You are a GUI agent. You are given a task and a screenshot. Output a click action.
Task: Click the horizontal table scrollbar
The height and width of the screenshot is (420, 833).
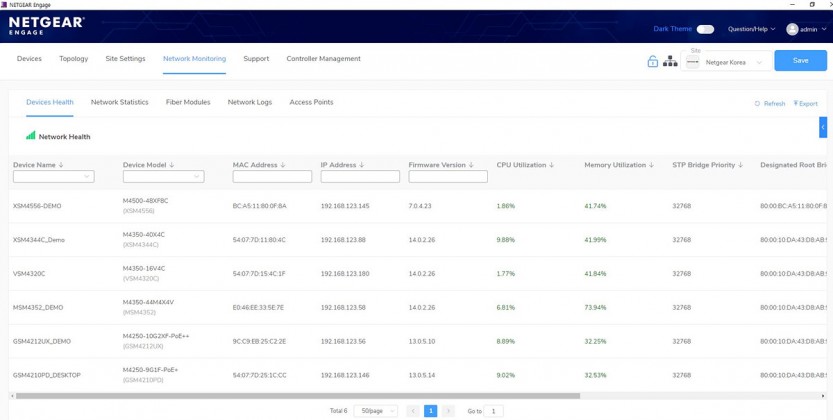298,396
